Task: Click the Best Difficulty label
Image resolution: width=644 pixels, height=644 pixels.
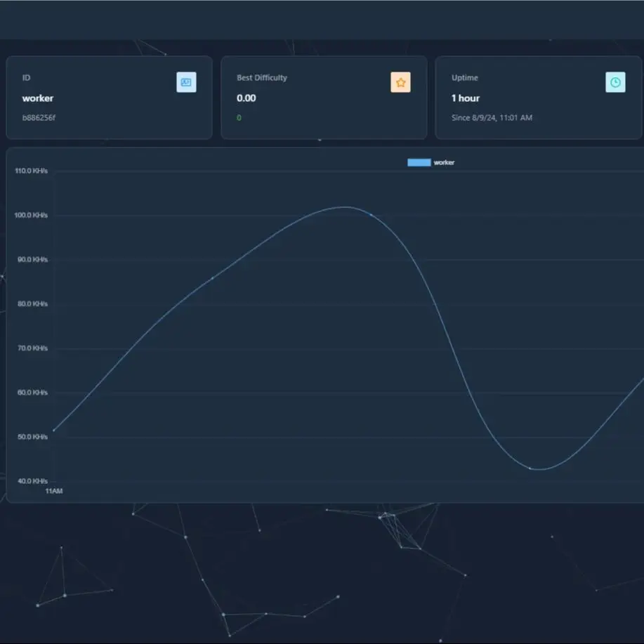Action: click(x=262, y=78)
